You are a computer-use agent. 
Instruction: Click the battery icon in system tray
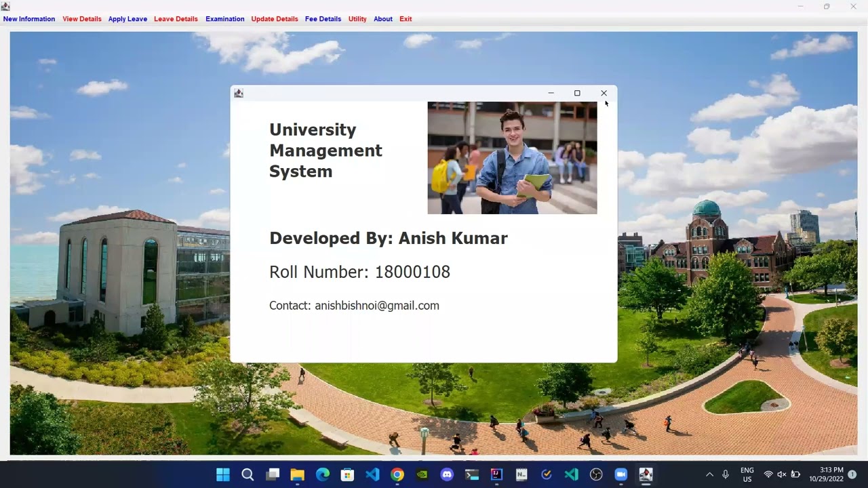(x=795, y=474)
